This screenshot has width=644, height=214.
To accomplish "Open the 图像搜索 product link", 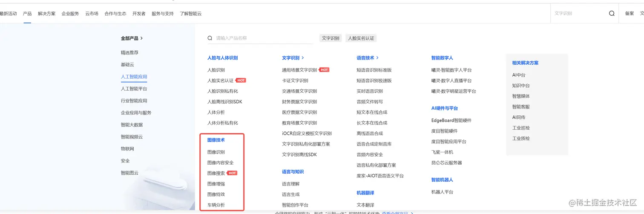I will tap(216, 173).
